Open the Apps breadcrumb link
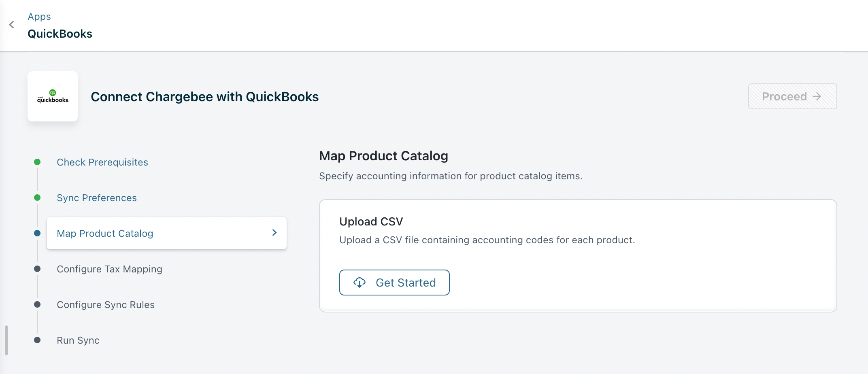Viewport: 868px width, 374px height. tap(39, 17)
